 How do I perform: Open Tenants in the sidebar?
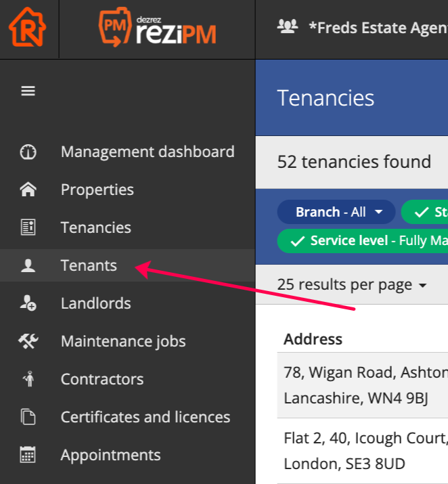click(x=89, y=265)
